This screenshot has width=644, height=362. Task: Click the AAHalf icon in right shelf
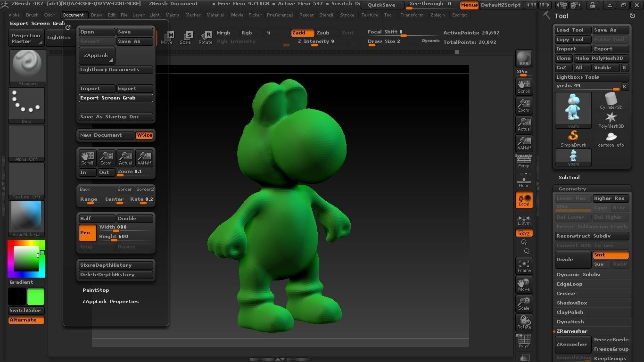tap(524, 143)
